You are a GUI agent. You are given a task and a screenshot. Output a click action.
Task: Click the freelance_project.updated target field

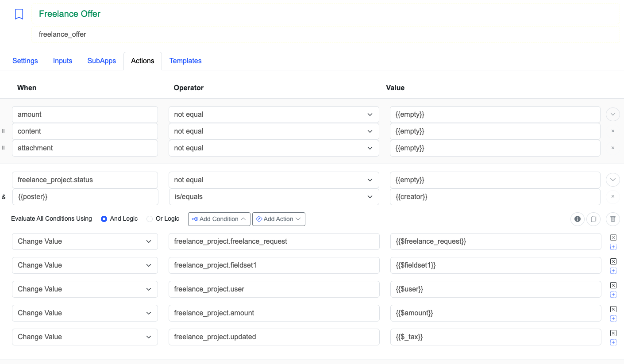pyautogui.click(x=274, y=337)
